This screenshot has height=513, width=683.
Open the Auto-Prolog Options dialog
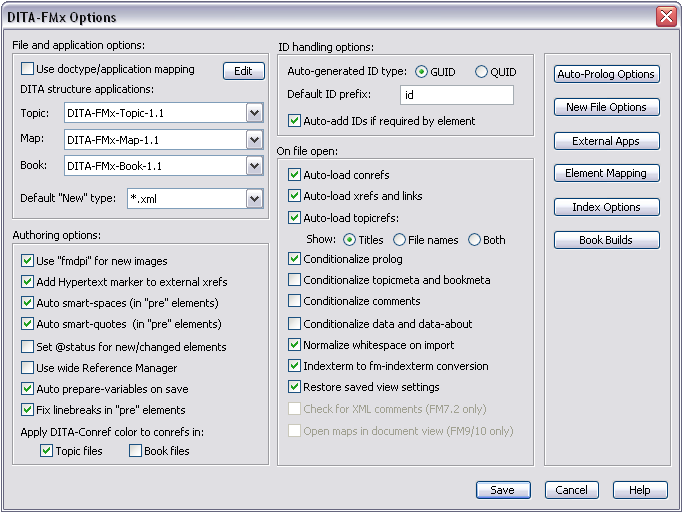tap(606, 74)
